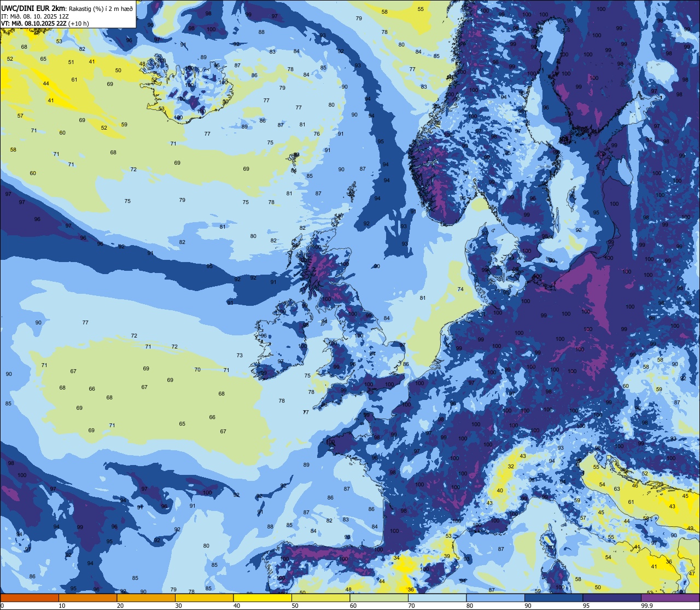Choose the 70–80 pale blue legend swatch
This screenshot has height=610, width=700.
pyautogui.click(x=437, y=598)
